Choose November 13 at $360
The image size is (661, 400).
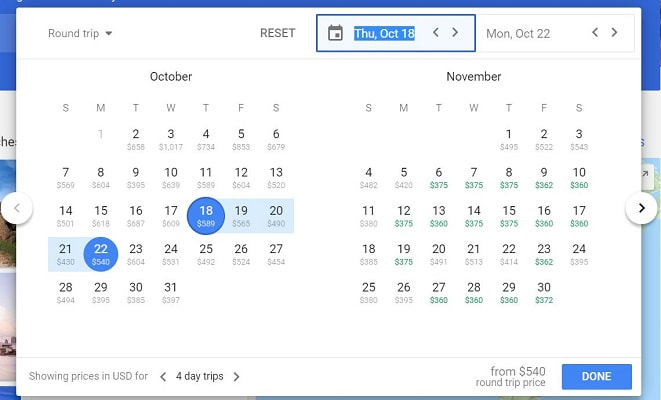[x=439, y=215]
